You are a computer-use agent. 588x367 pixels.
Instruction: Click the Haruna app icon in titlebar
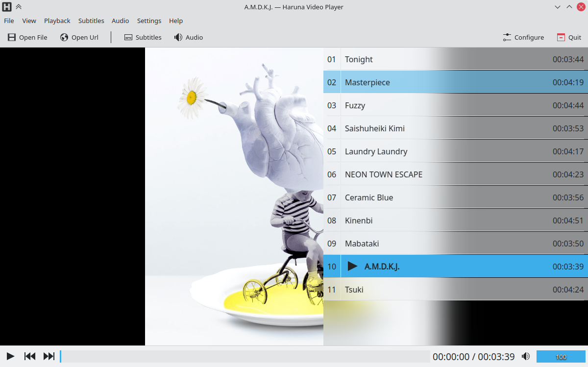click(x=7, y=7)
